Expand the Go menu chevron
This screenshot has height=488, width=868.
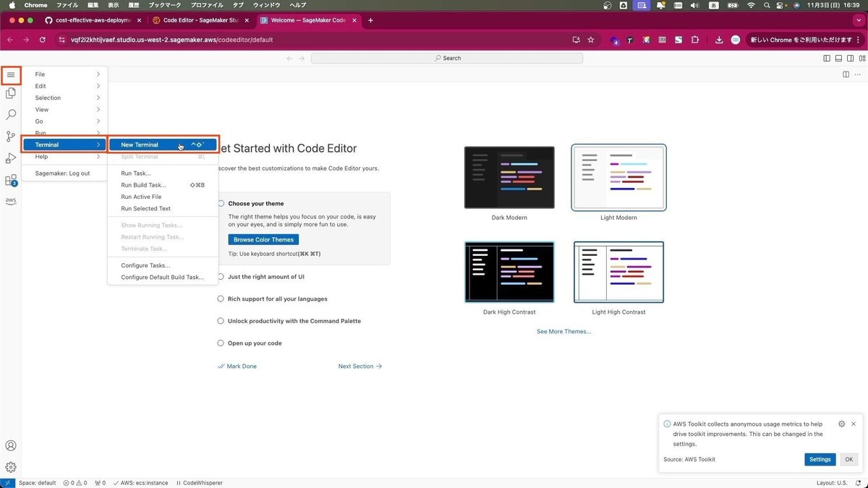click(x=98, y=121)
